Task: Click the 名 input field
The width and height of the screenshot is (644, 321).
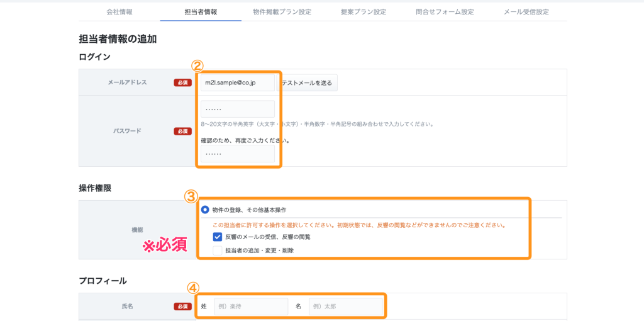Action: [x=345, y=307]
